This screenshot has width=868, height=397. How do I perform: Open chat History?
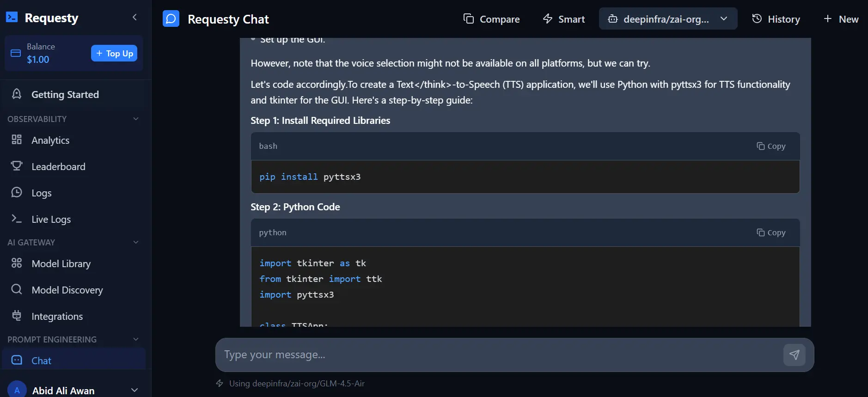coord(776,19)
